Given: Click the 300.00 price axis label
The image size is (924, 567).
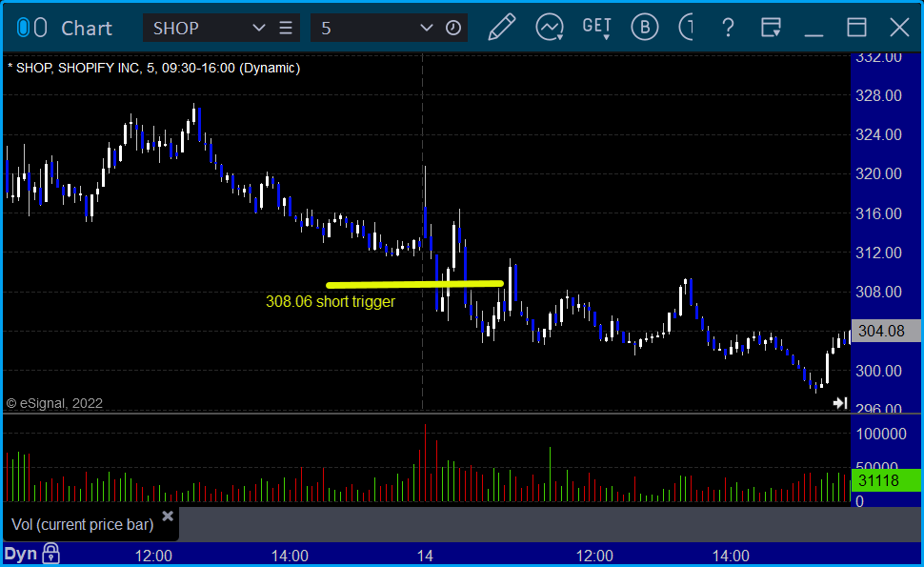Looking at the screenshot, I should pyautogui.click(x=878, y=371).
